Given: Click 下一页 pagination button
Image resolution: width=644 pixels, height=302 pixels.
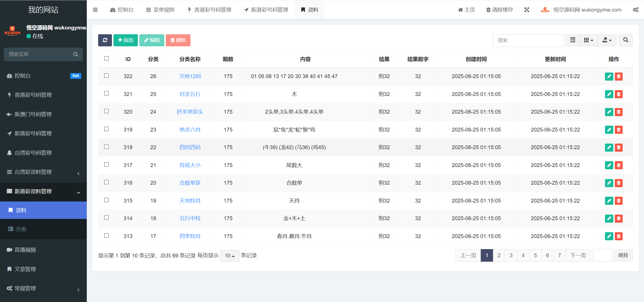Looking at the screenshot, I should point(578,256).
